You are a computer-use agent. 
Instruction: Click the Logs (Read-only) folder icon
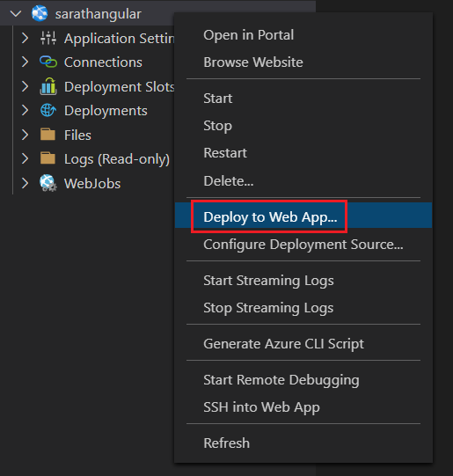tap(48, 158)
